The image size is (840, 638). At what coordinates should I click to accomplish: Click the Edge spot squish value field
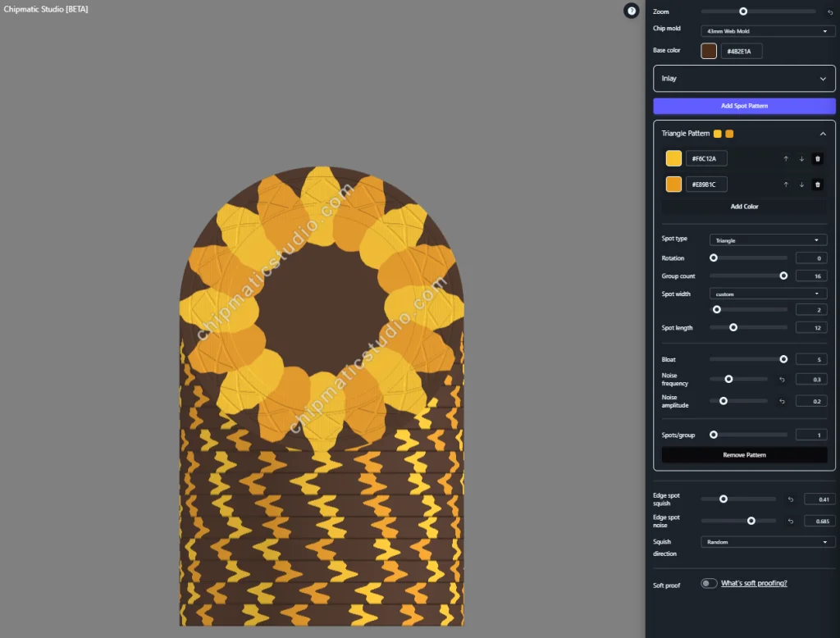pyautogui.click(x=819, y=499)
